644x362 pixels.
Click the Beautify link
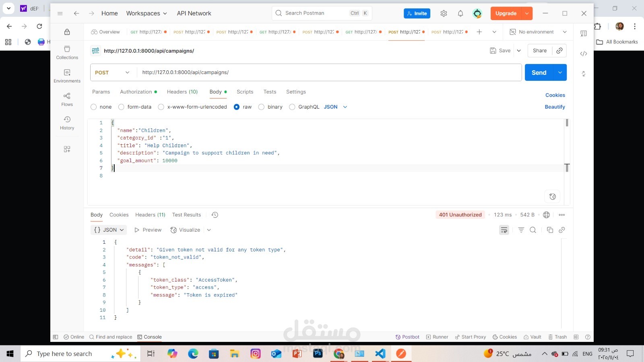(x=555, y=107)
